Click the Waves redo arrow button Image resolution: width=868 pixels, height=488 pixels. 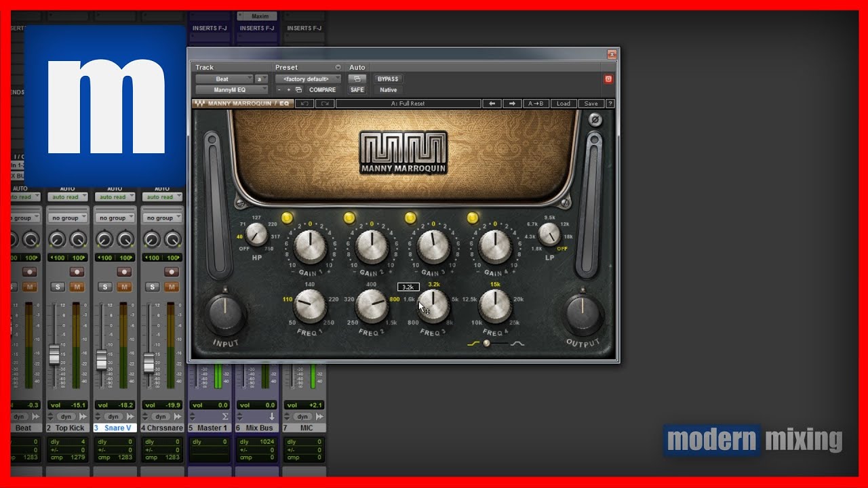point(325,104)
